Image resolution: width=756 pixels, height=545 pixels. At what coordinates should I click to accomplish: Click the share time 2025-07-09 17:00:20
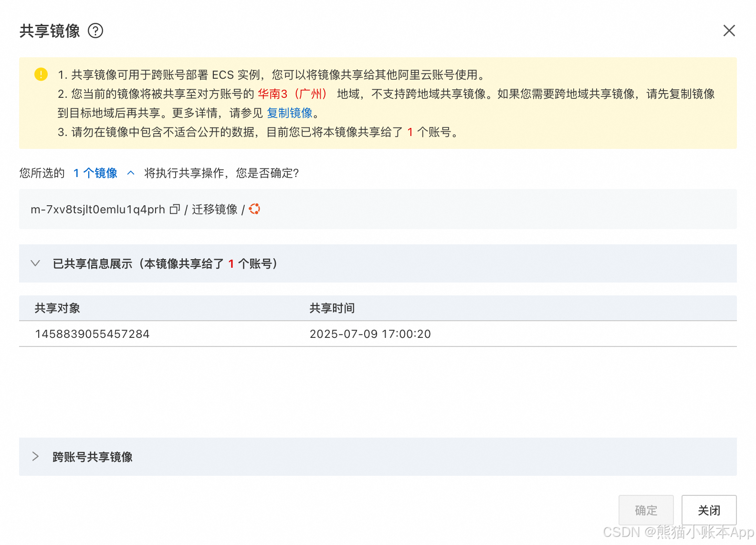pyautogui.click(x=370, y=334)
